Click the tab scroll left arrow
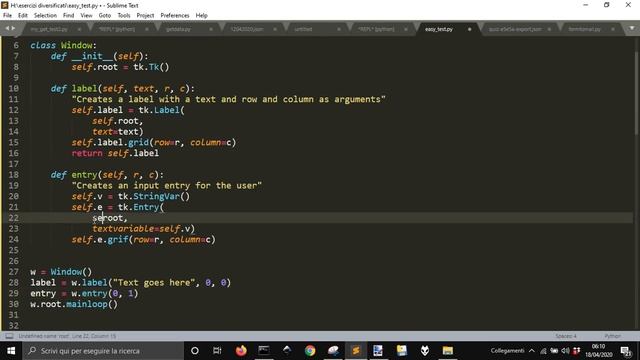This screenshot has height=360, width=640. click(x=7, y=28)
